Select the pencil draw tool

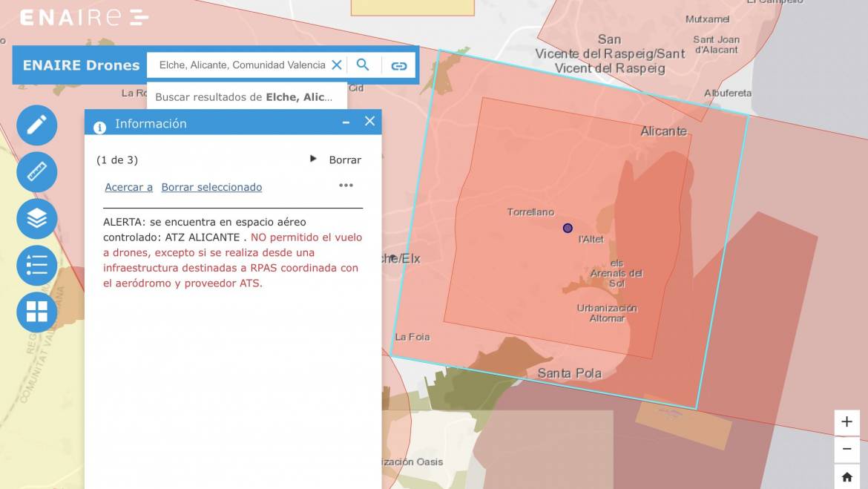coord(36,125)
